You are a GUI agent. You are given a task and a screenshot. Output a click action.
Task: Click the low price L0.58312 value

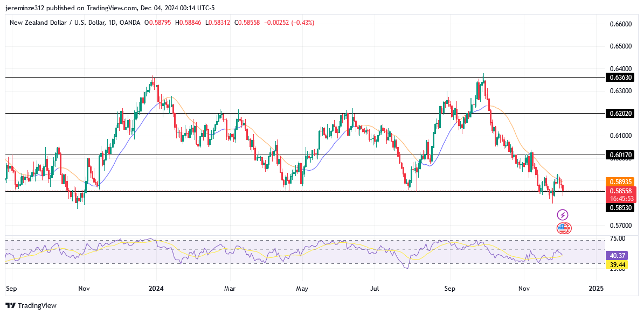218,23
